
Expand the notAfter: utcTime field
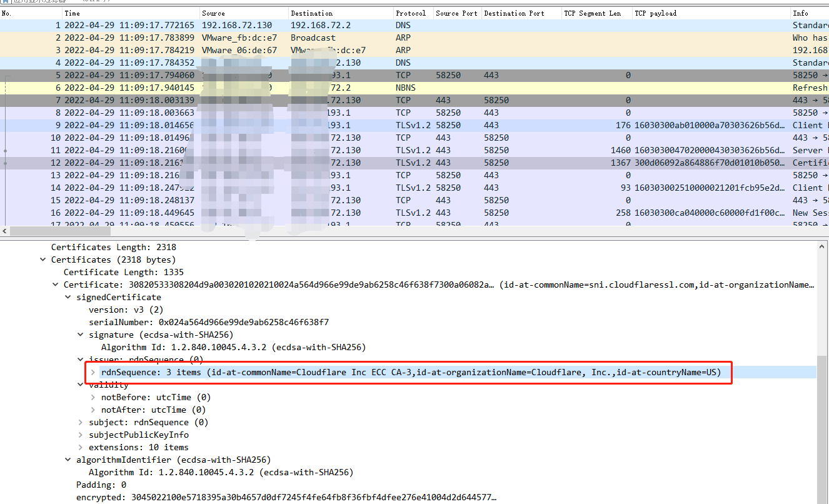click(x=93, y=410)
